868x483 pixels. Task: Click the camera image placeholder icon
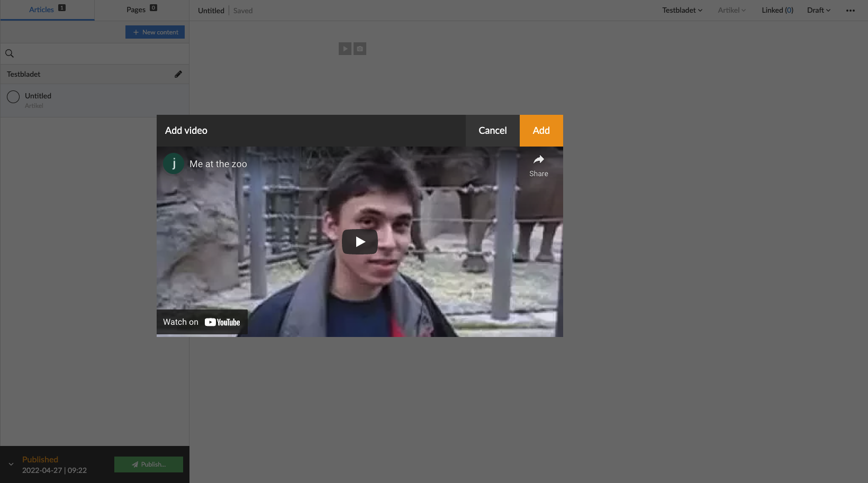pyautogui.click(x=360, y=48)
